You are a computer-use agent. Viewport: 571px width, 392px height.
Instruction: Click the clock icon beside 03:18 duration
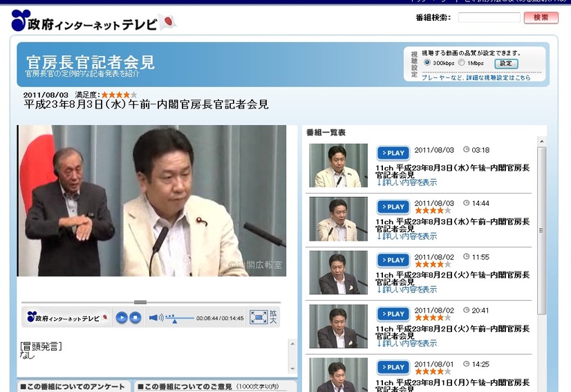tap(466, 149)
